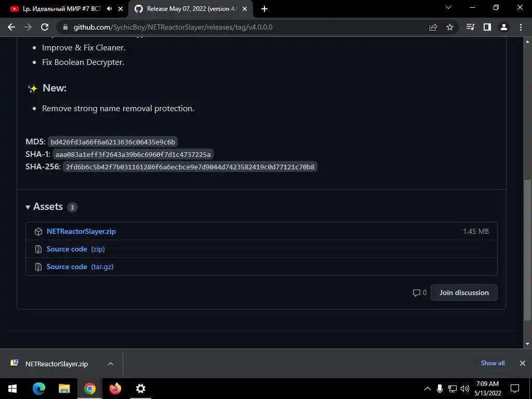Click the Chrome taskbar icon
The width and height of the screenshot is (532, 399).
(x=89, y=389)
